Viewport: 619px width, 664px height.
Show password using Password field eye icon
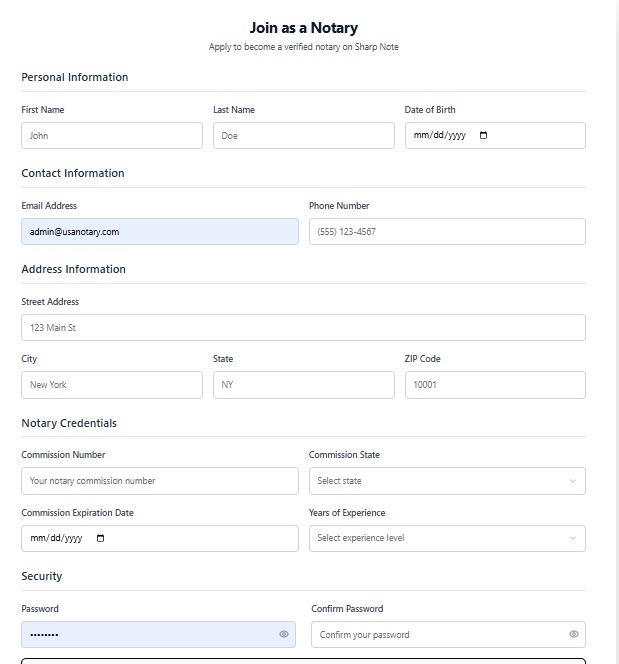pos(284,634)
